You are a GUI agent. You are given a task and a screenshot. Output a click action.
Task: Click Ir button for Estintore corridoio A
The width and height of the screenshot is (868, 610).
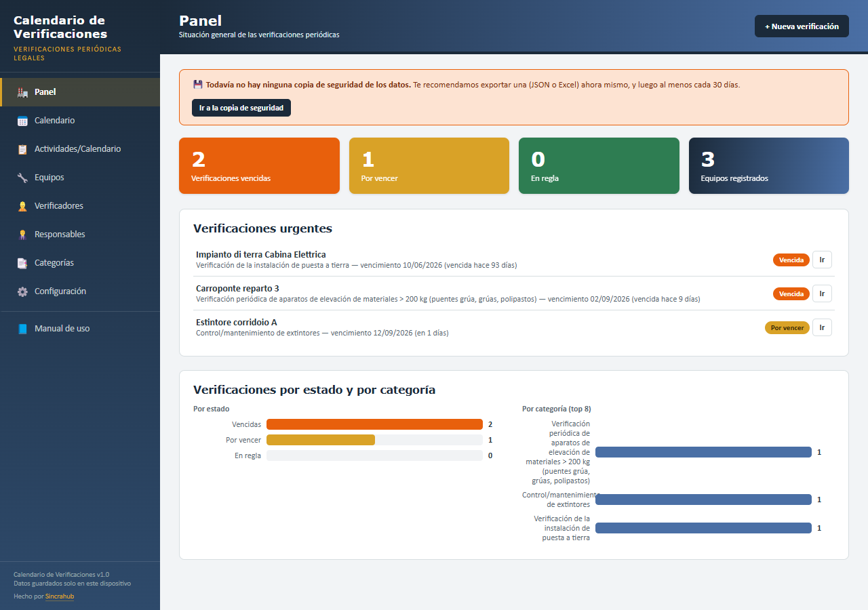(x=822, y=327)
